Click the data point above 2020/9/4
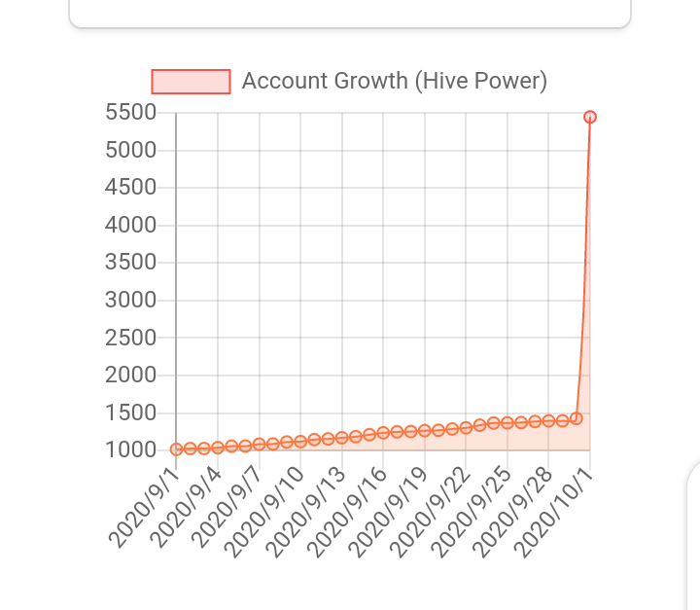Image resolution: width=700 pixels, height=610 pixels. (218, 448)
